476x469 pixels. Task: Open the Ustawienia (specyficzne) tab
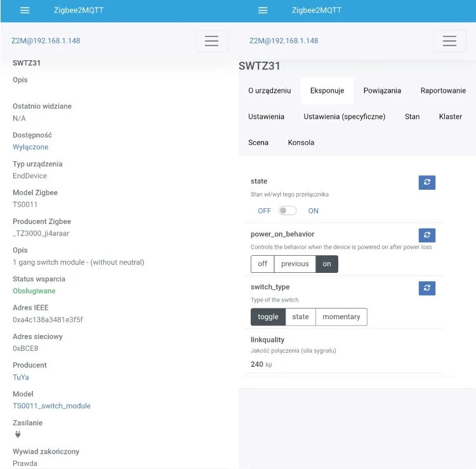(x=344, y=117)
